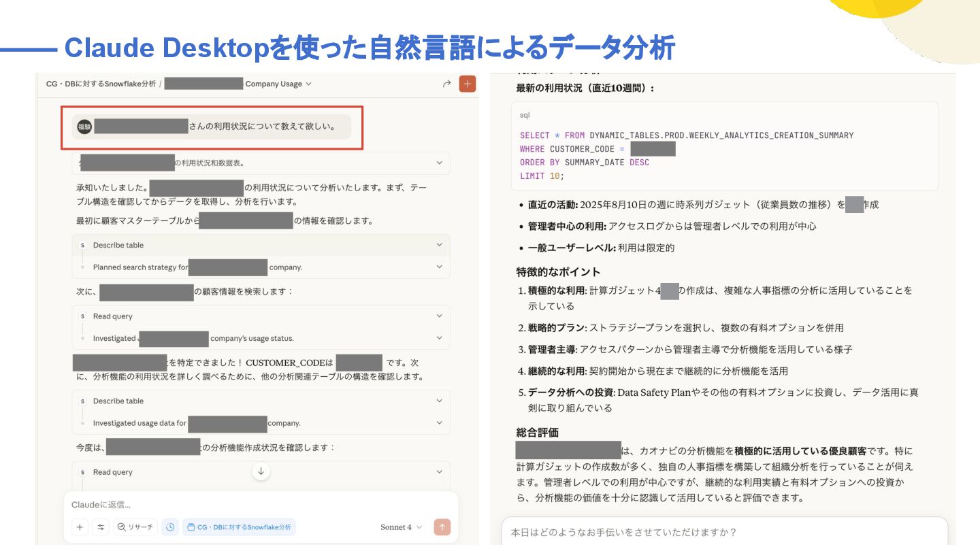
Task: Click the 直近の活動 bullet text
Action: [703, 204]
